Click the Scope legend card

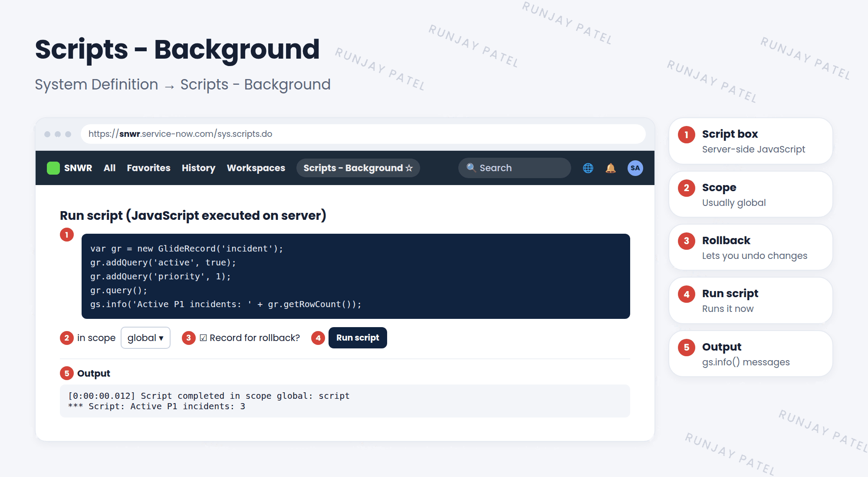(x=750, y=194)
